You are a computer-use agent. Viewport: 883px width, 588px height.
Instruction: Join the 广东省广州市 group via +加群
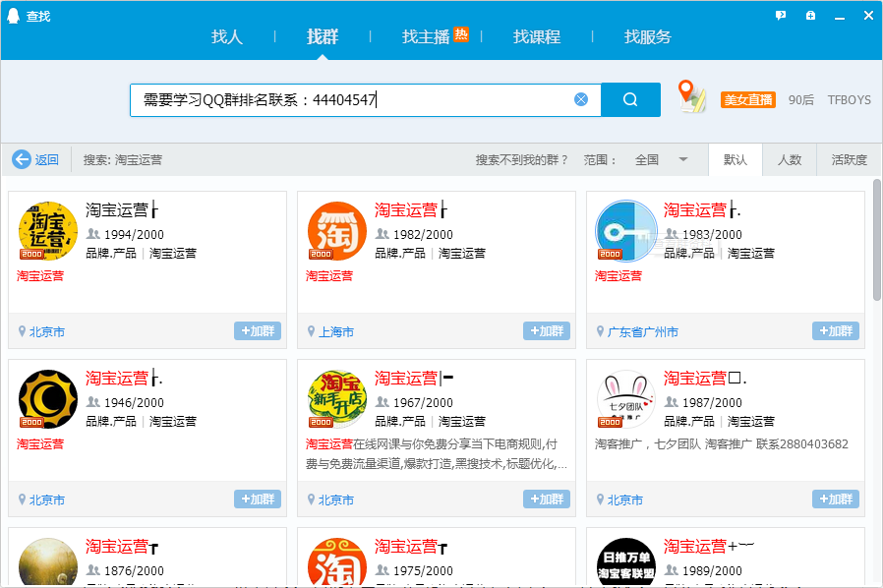pyautogui.click(x=836, y=330)
